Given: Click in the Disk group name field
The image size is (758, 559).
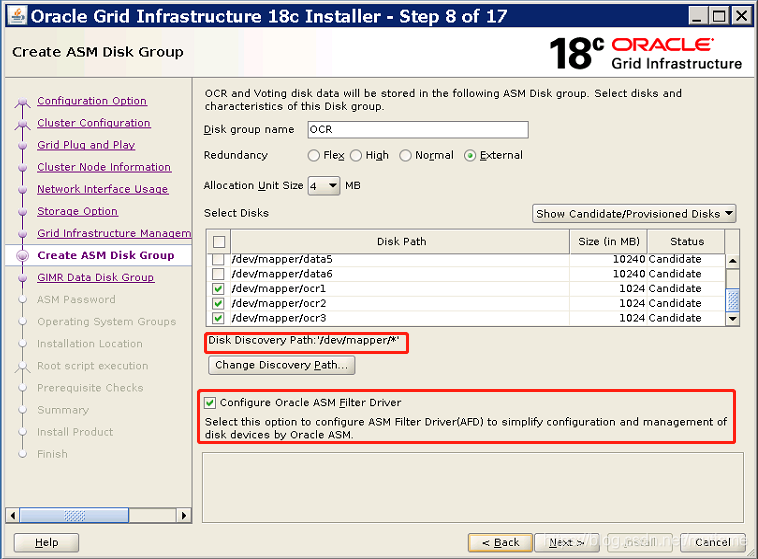Looking at the screenshot, I should 418,130.
